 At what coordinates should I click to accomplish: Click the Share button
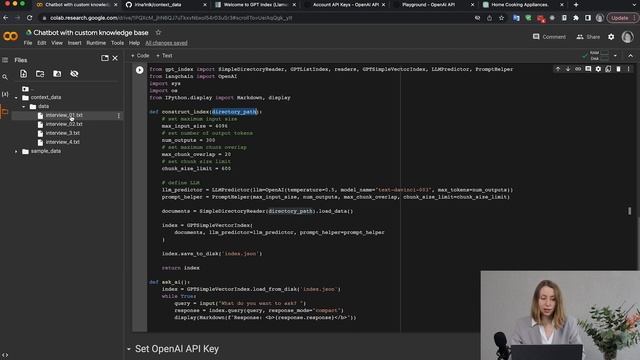[588, 37]
